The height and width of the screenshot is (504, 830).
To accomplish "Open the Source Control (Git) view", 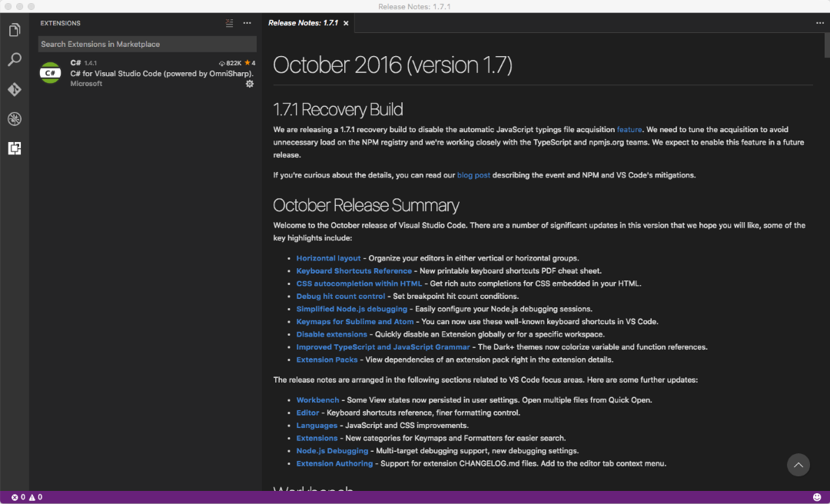I will (x=15, y=89).
